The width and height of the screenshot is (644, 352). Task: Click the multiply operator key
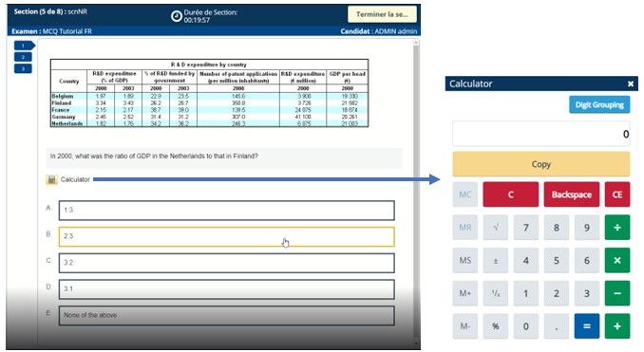click(x=616, y=261)
